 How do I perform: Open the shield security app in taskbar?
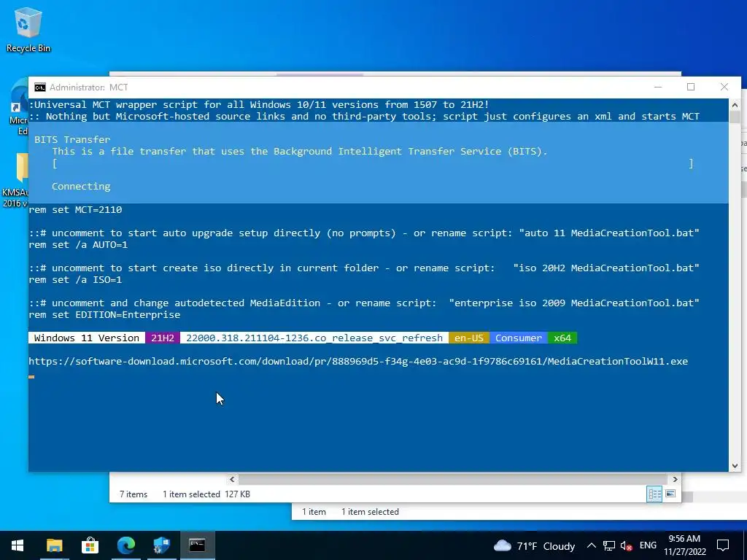click(161, 545)
